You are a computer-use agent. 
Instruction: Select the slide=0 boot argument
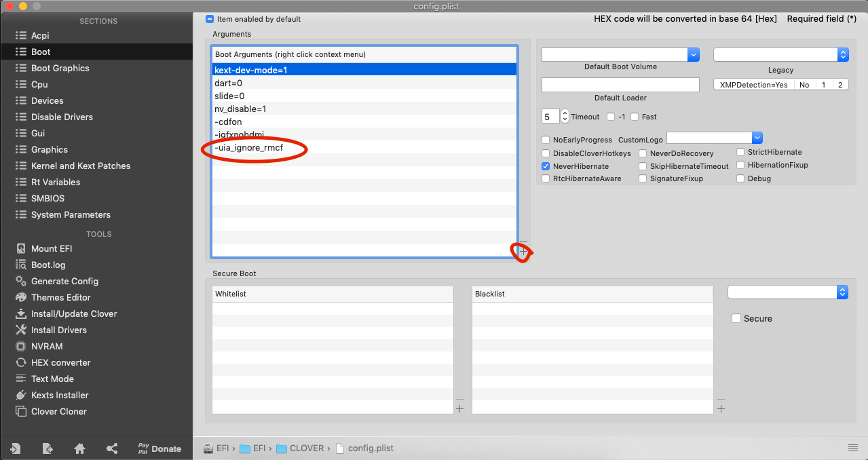point(364,96)
